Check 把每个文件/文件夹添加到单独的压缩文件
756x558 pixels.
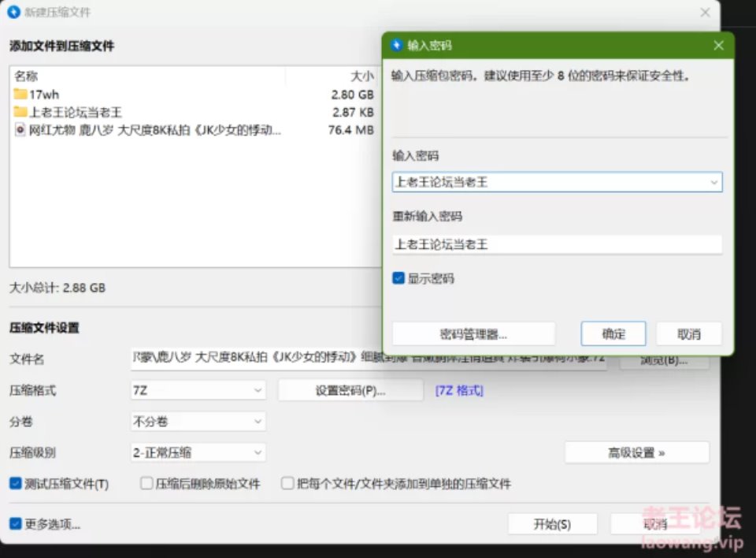point(287,482)
